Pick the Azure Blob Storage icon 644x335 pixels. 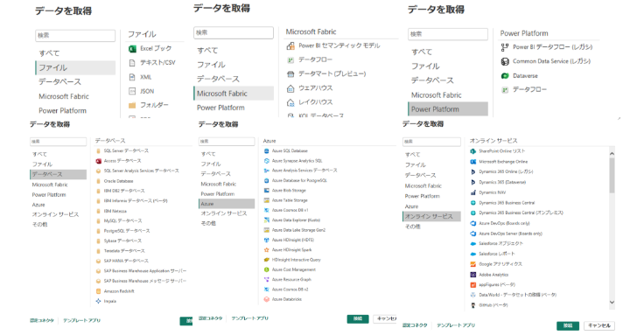(x=267, y=191)
